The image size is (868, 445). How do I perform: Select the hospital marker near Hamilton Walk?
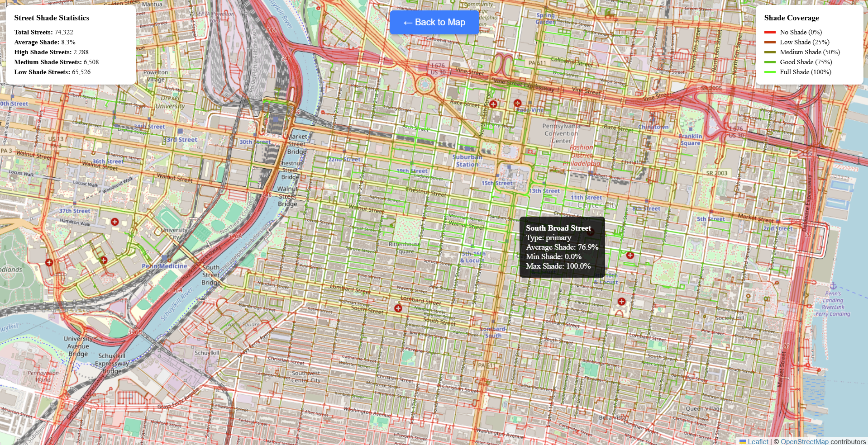pos(114,222)
